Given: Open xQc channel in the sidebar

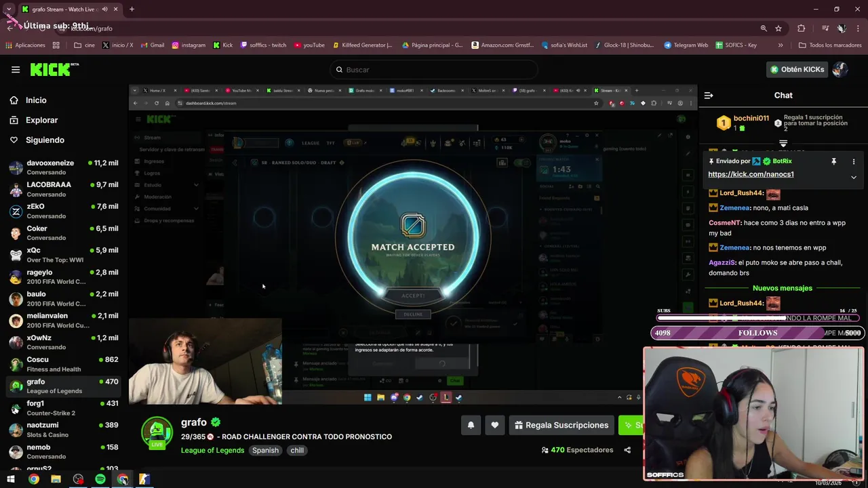Looking at the screenshot, I should [x=64, y=254].
